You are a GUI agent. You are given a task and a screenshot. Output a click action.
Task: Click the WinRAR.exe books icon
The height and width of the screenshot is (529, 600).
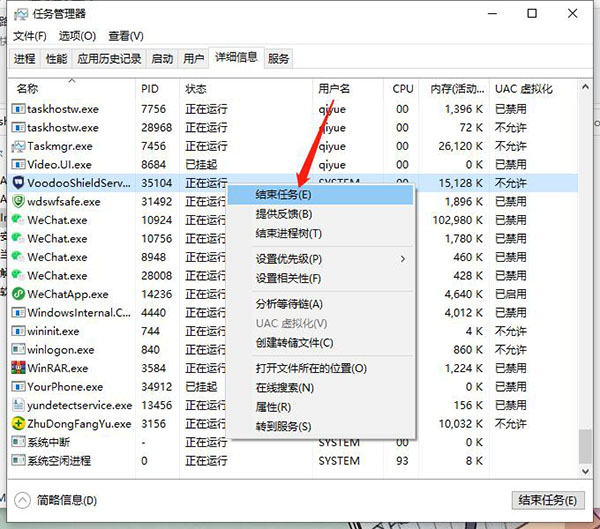18,368
